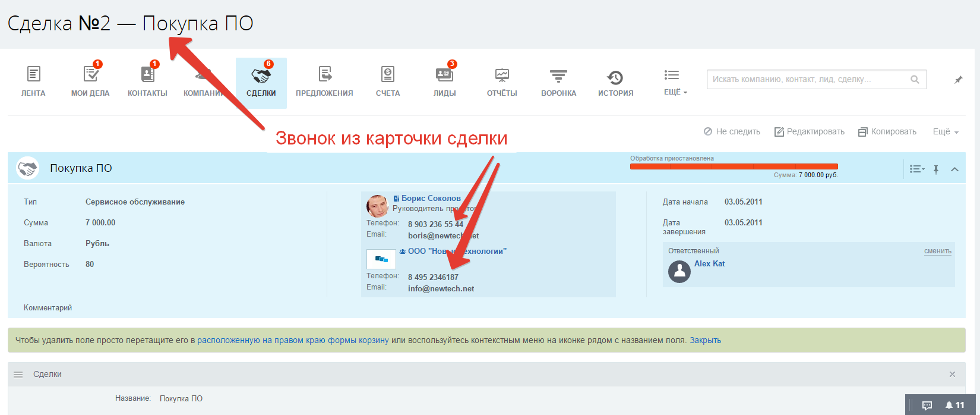Select the Сделки tab
The image size is (980, 415).
tap(261, 81)
